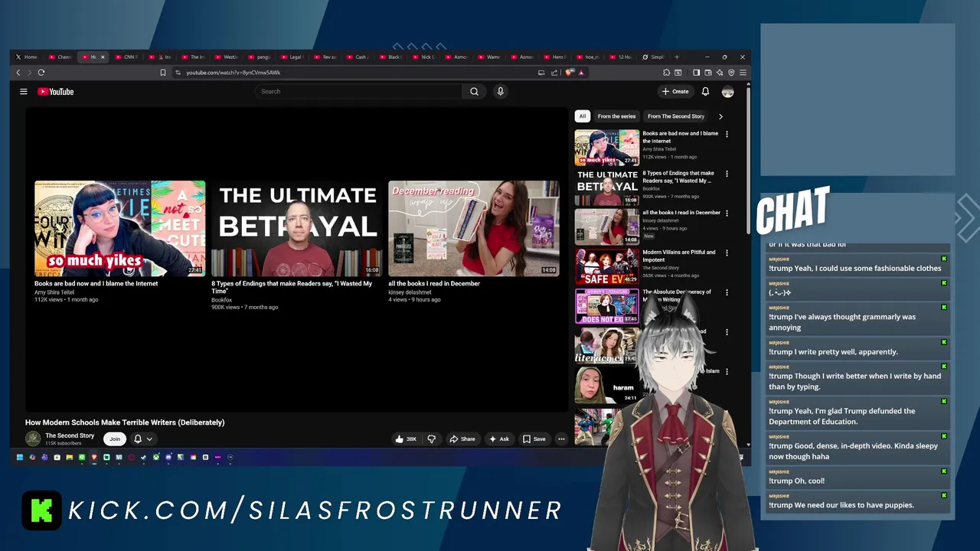Screen dimensions: 980x551
Task: Open the account avatar menu
Action: (727, 92)
